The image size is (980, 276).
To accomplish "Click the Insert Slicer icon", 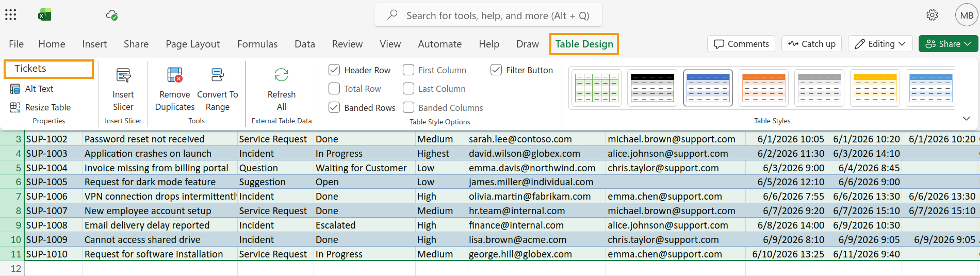I will (123, 75).
